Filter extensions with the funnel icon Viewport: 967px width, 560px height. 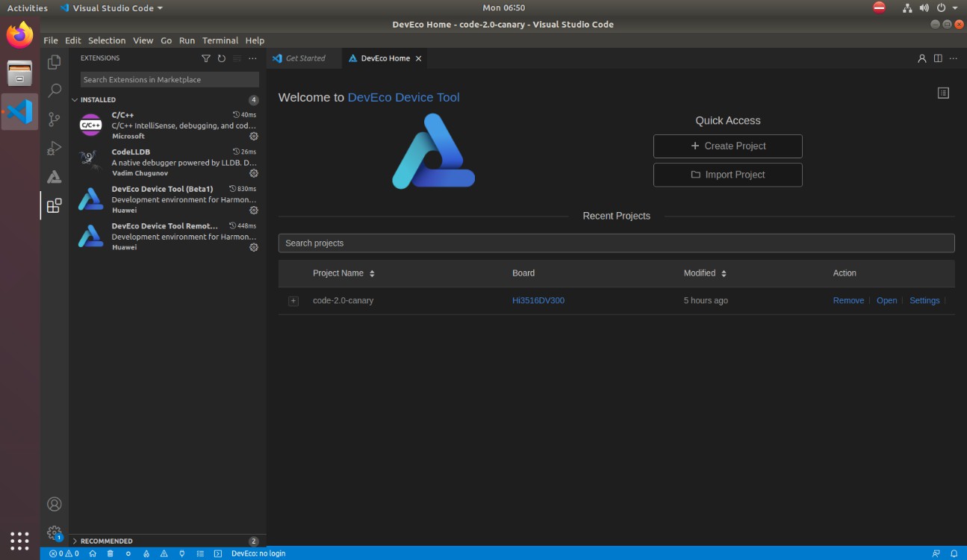click(x=206, y=58)
